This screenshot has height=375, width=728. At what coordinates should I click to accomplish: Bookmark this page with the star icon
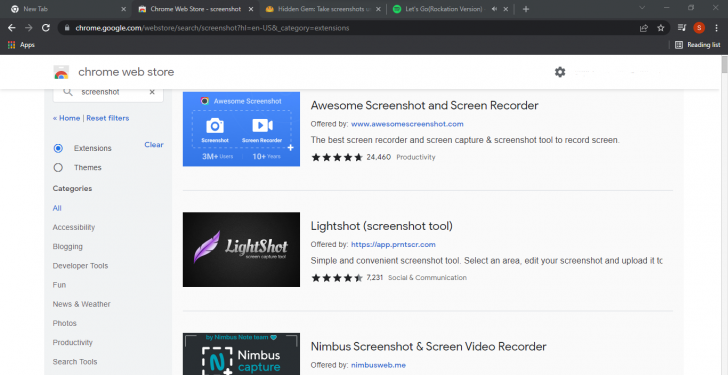point(661,28)
